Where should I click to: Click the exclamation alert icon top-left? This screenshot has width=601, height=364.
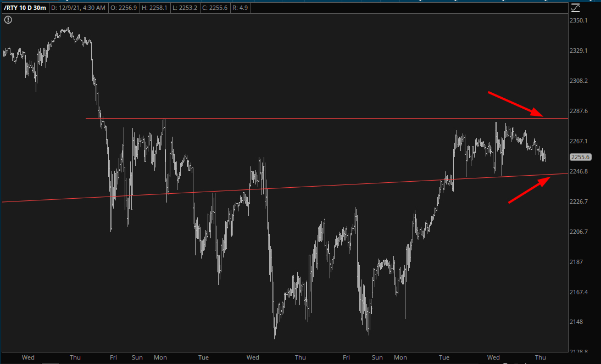click(8, 20)
